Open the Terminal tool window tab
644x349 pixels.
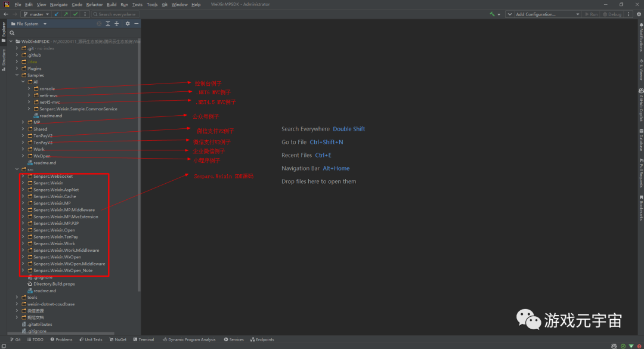144,339
